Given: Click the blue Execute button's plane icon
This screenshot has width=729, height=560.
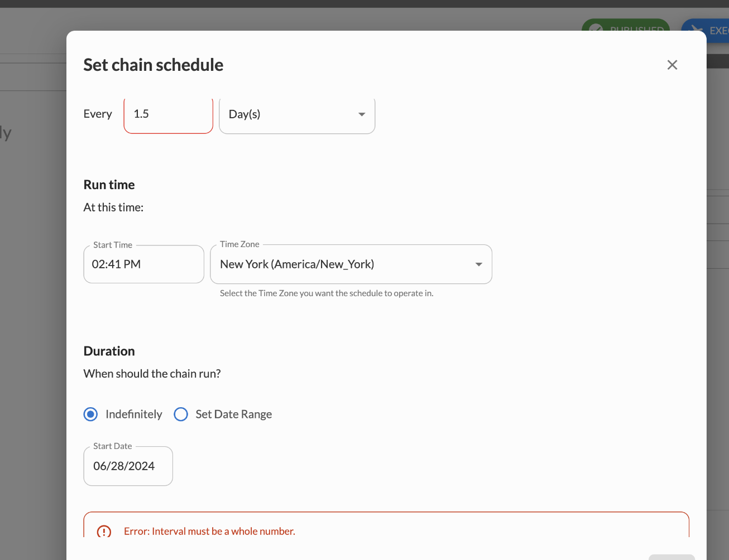Looking at the screenshot, I should [696, 29].
